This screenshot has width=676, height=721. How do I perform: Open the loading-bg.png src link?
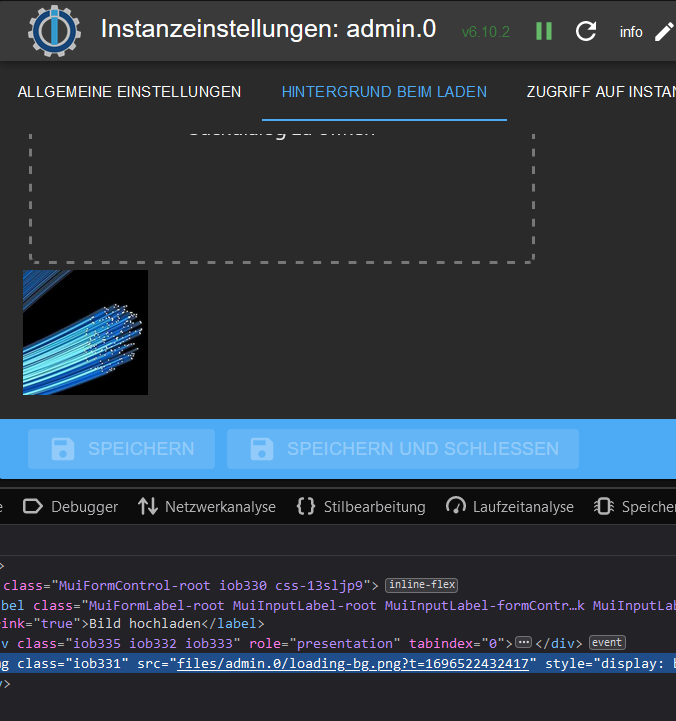tap(353, 663)
